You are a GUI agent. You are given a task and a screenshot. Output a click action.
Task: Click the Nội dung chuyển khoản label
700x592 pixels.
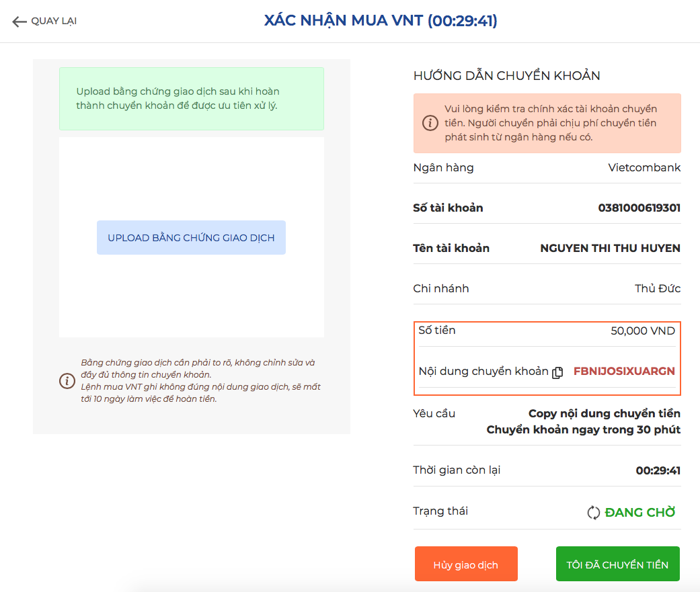483,371
